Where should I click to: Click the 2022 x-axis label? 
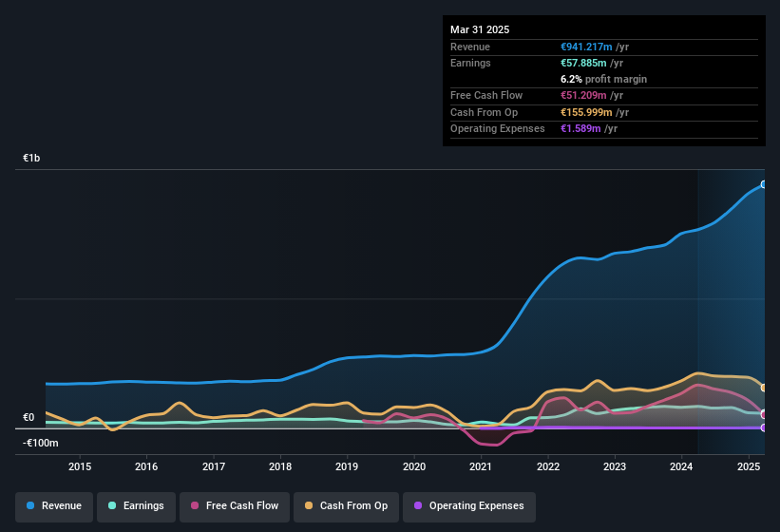[x=547, y=466]
